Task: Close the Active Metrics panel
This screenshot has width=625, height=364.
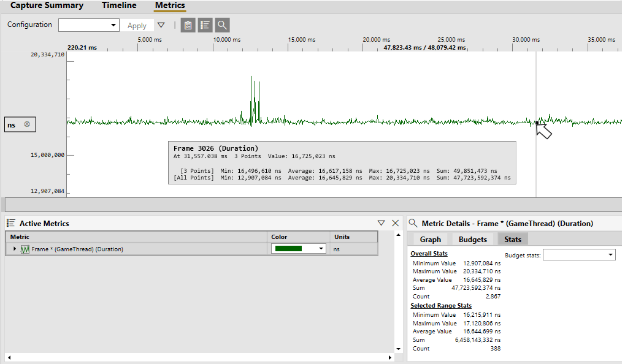Action: pos(396,223)
